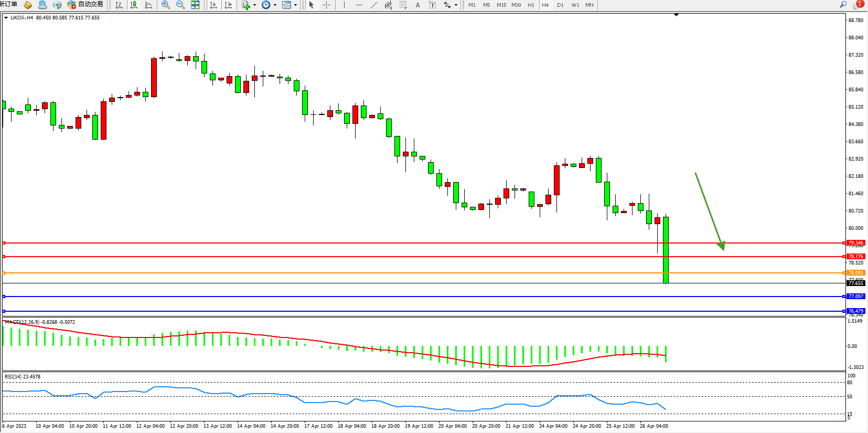Open the indicators list dropdown arrow
This screenshot has height=433, width=868.
(x=255, y=5)
